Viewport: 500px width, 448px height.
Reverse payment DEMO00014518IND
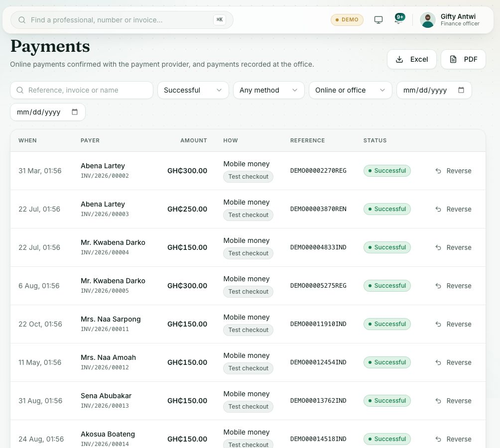(453, 439)
